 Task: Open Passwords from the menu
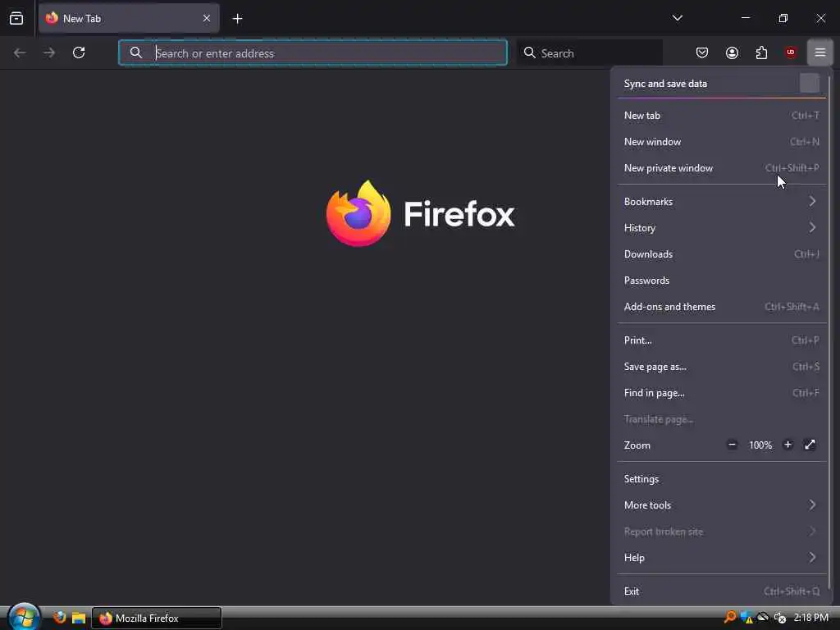pos(722,281)
